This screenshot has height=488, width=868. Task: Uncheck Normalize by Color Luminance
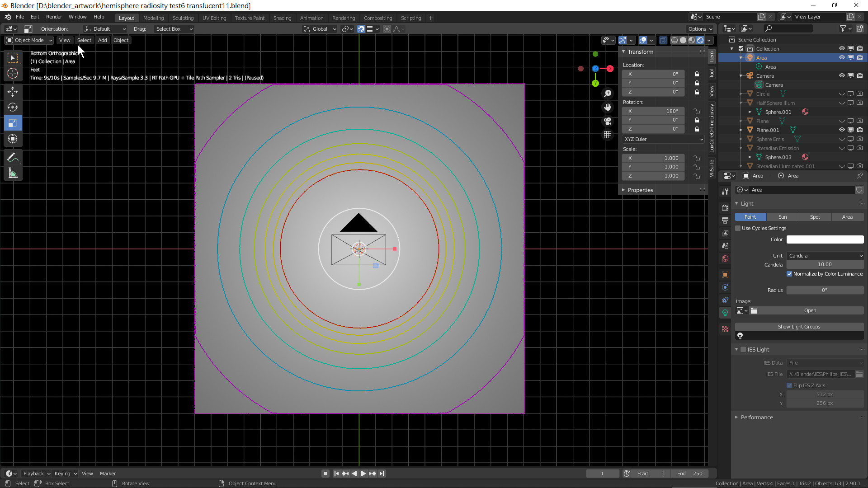[x=789, y=274]
